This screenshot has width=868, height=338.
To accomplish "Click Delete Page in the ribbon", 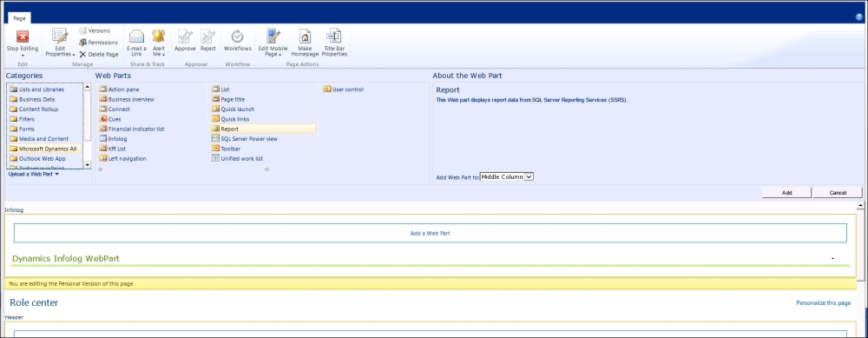I will point(99,54).
